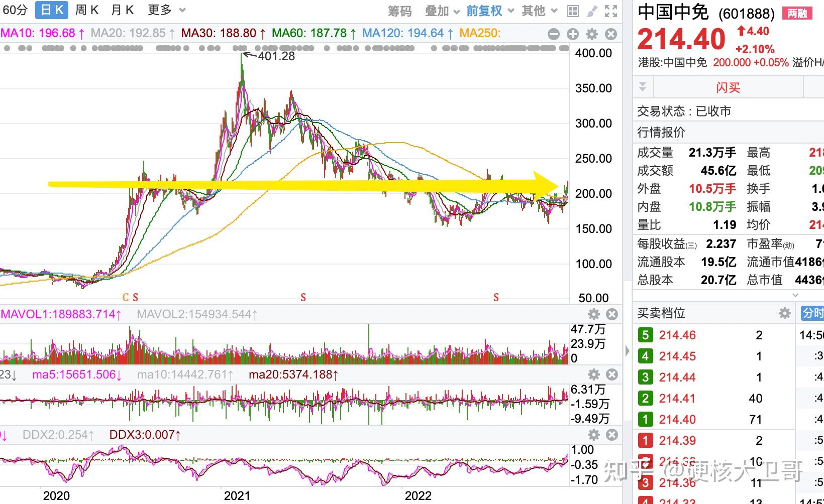
Task: Click the MA20: 192.85 legend
Action: [133, 34]
